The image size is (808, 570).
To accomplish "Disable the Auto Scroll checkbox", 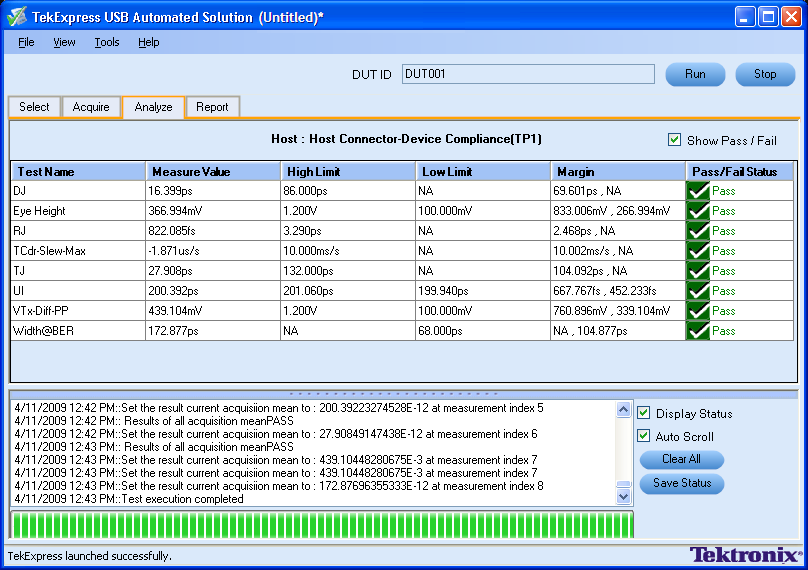I will click(x=644, y=436).
